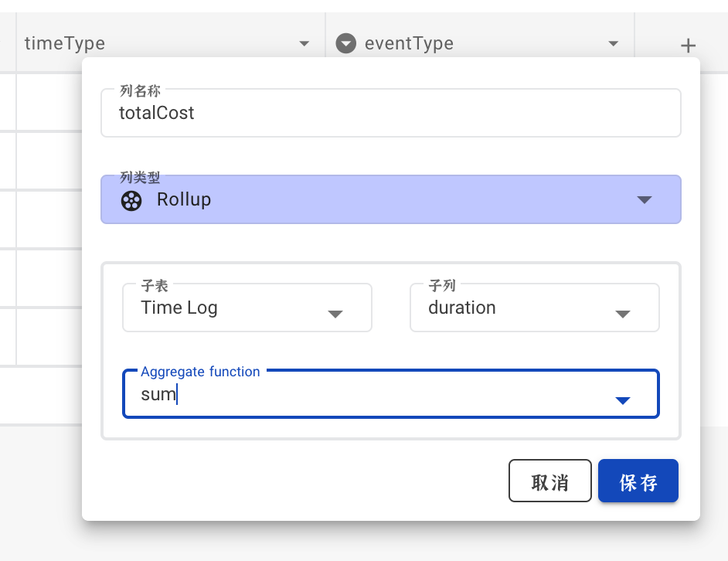Viewport: 728px width, 561px height.
Task: Click the film reel Rollup type icon
Action: point(131,200)
